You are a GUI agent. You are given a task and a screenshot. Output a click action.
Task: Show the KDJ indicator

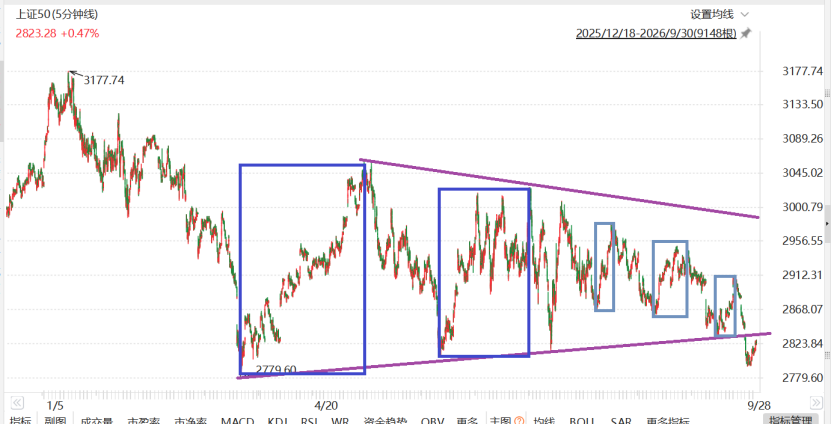coord(277,421)
